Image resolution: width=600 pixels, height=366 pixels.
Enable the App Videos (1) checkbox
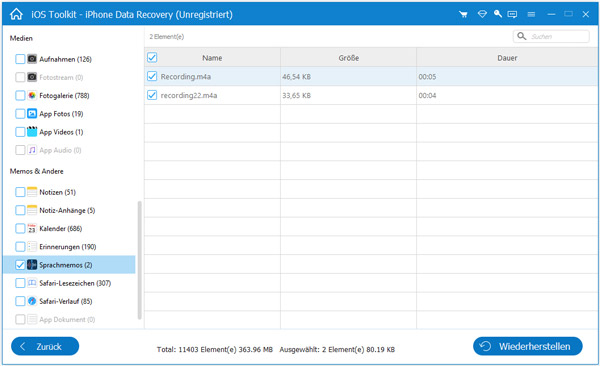pyautogui.click(x=20, y=132)
